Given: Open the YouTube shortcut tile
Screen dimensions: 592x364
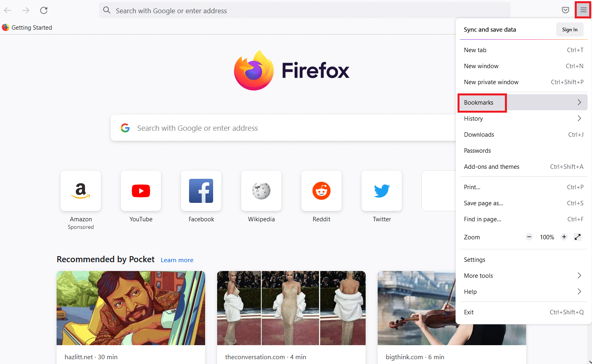Looking at the screenshot, I should pyautogui.click(x=141, y=191).
